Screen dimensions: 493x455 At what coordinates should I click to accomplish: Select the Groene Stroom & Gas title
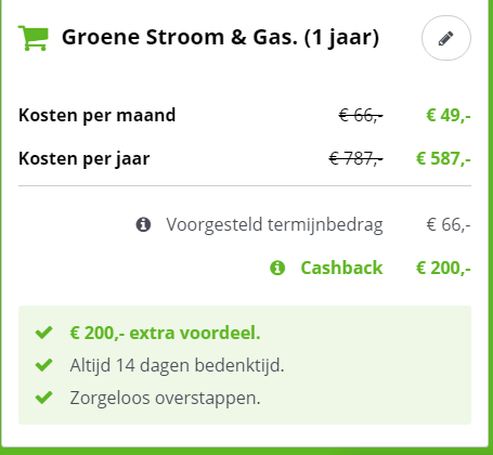tap(220, 37)
